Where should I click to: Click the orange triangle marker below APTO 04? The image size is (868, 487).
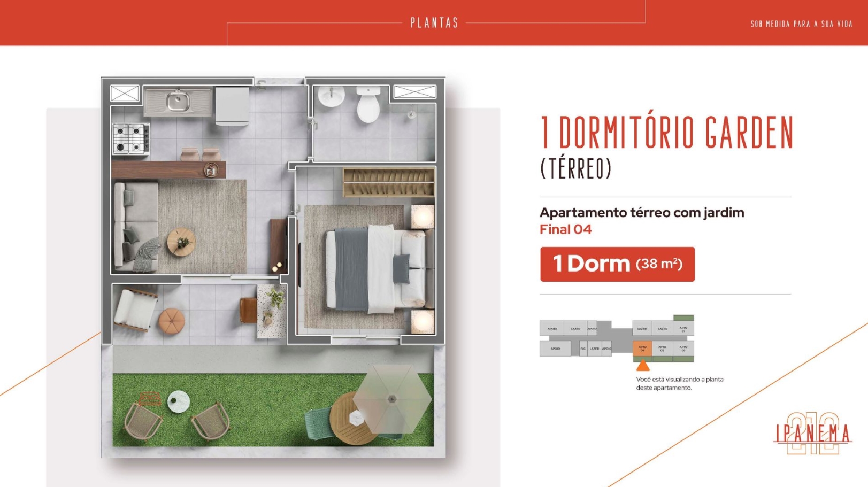pos(643,366)
